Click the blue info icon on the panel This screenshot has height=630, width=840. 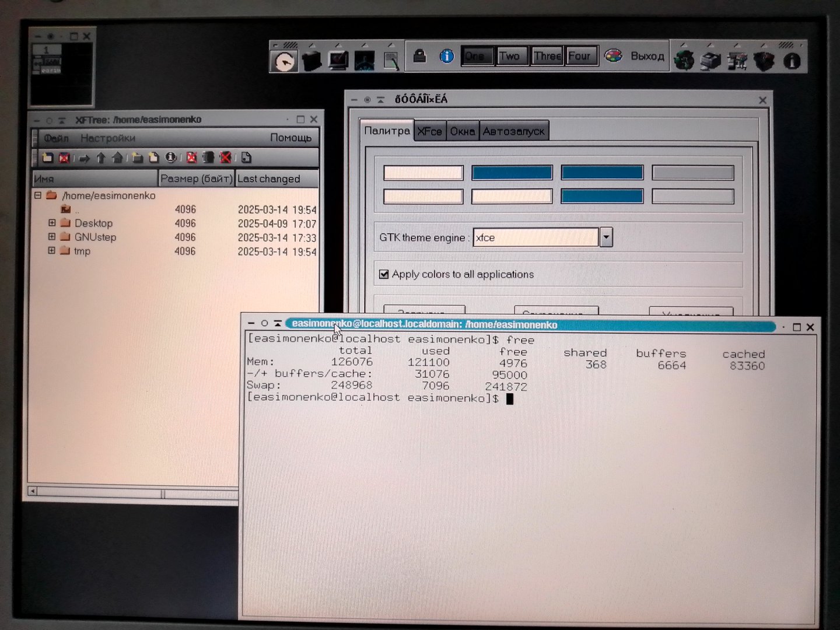(447, 56)
